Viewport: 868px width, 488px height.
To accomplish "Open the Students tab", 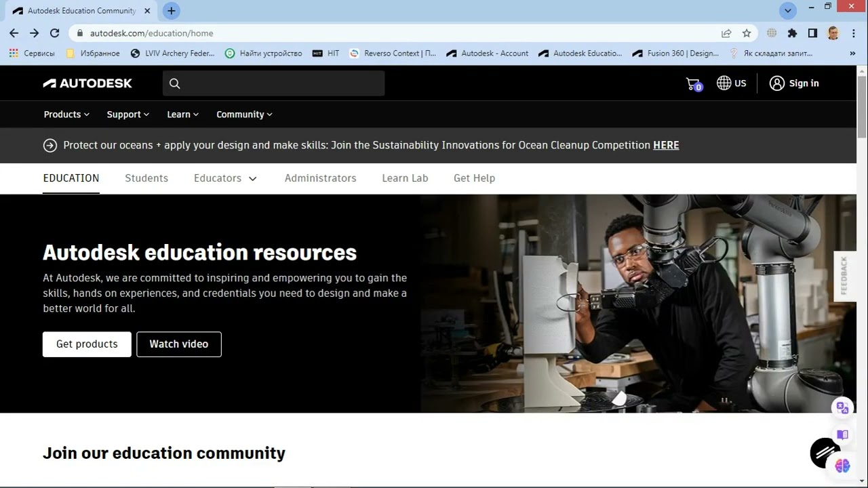I will pyautogui.click(x=146, y=178).
